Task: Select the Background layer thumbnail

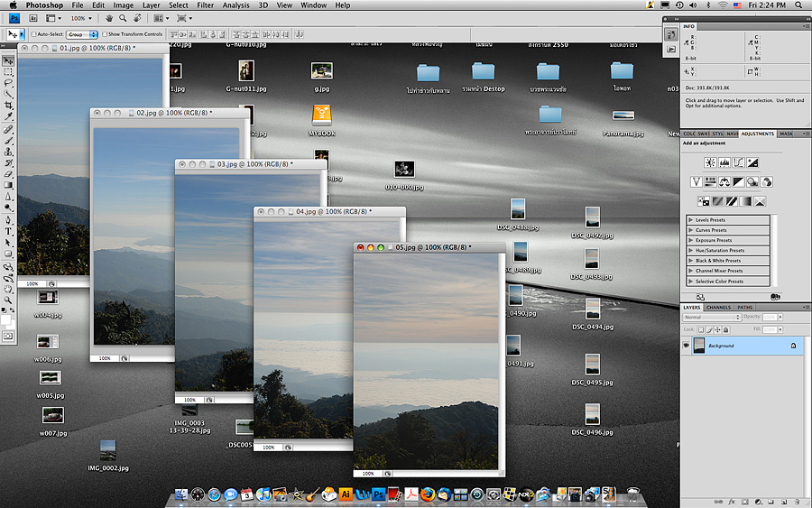Action: point(698,346)
